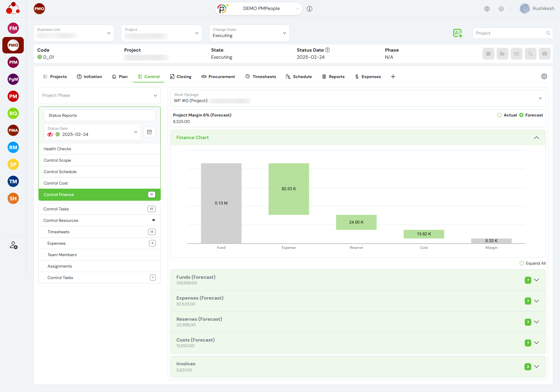560x392 pixels.
Task: Select the Actual radio button
Action: (x=500, y=115)
